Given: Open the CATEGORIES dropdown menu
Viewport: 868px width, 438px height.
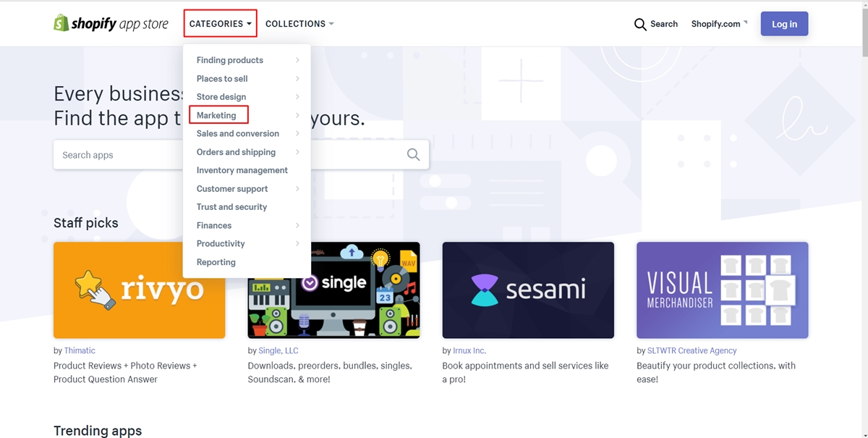Looking at the screenshot, I should click(221, 24).
